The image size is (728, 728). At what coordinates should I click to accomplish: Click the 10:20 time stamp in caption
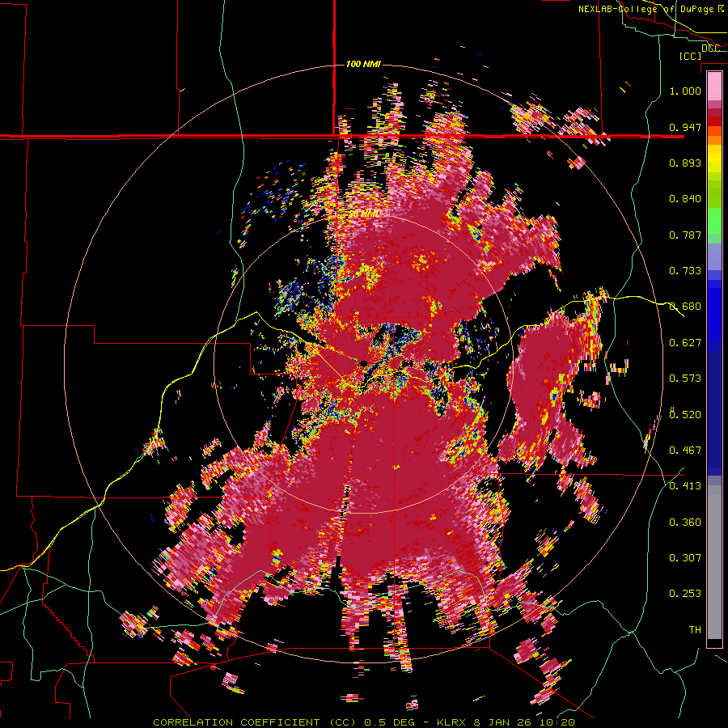click(557, 722)
